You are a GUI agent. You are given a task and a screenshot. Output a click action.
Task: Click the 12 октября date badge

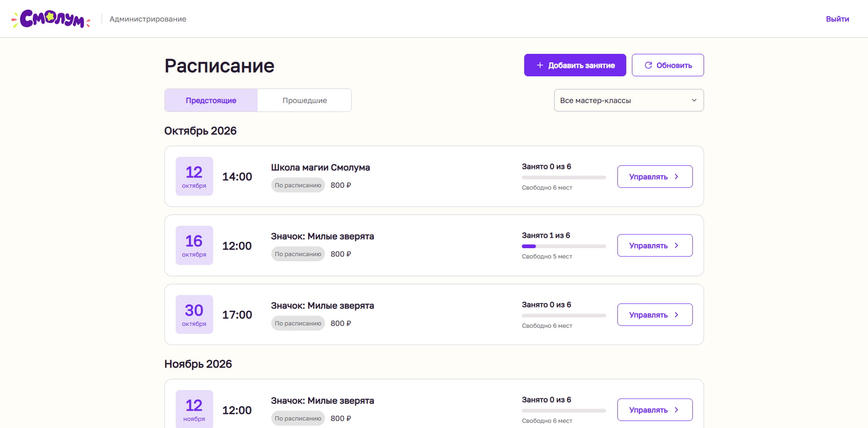click(x=194, y=176)
